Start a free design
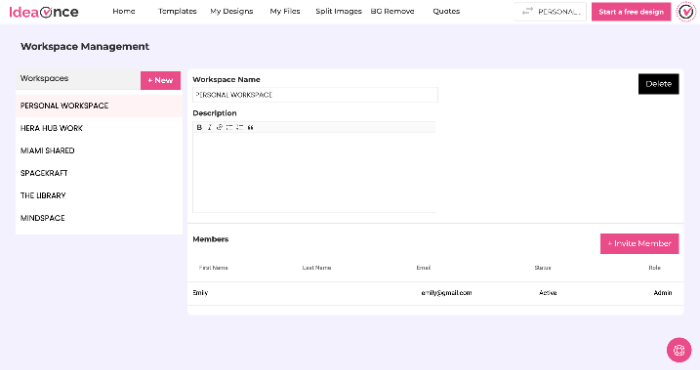Screen dimensions: 700x370 coord(631,12)
